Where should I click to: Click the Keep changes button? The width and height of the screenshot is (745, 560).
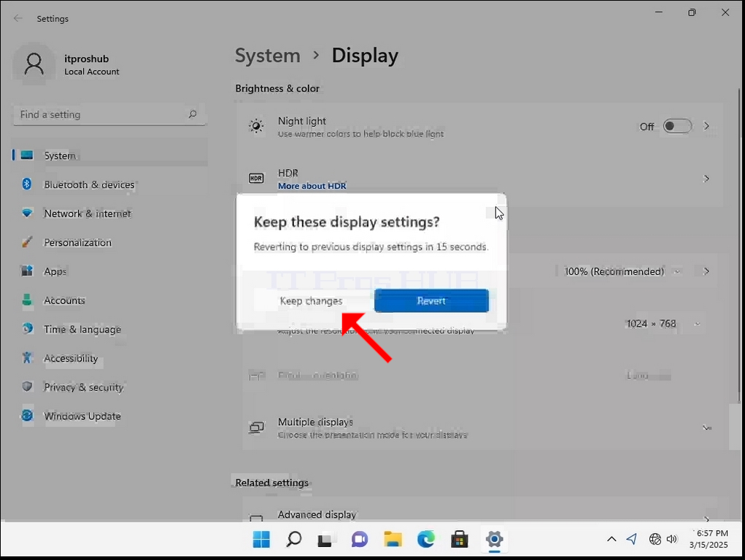click(x=312, y=300)
